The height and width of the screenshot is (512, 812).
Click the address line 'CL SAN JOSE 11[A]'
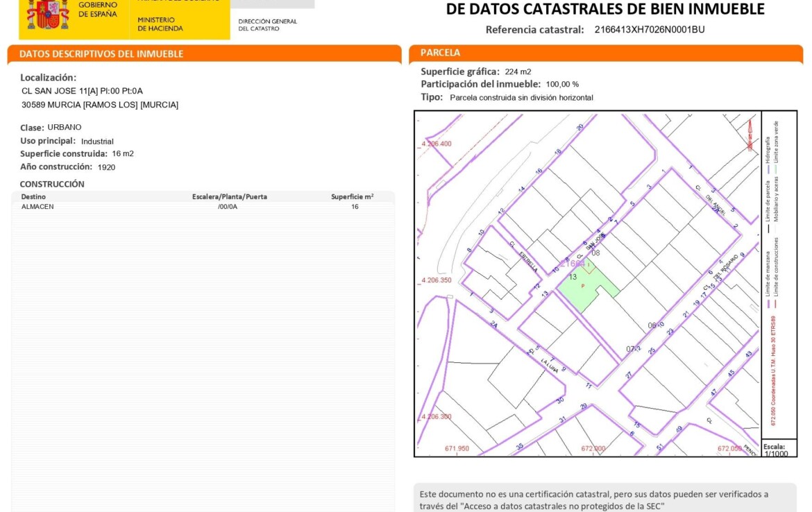pyautogui.click(x=82, y=91)
